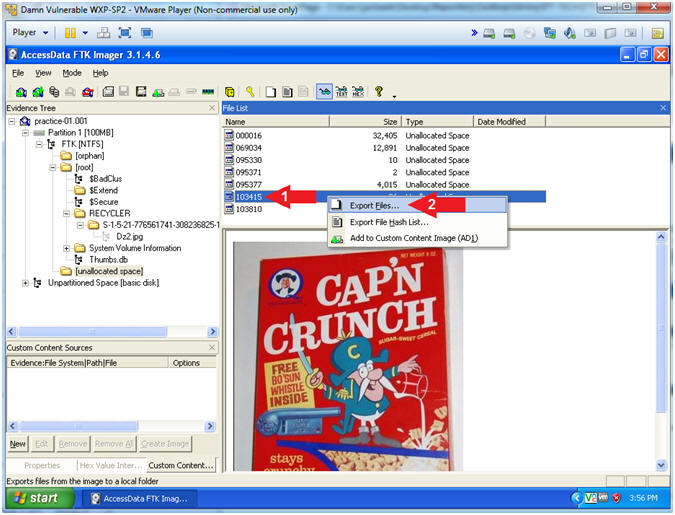This screenshot has width=675, height=515.
Task: Close the Custom Content Sources panel
Action: (x=212, y=347)
